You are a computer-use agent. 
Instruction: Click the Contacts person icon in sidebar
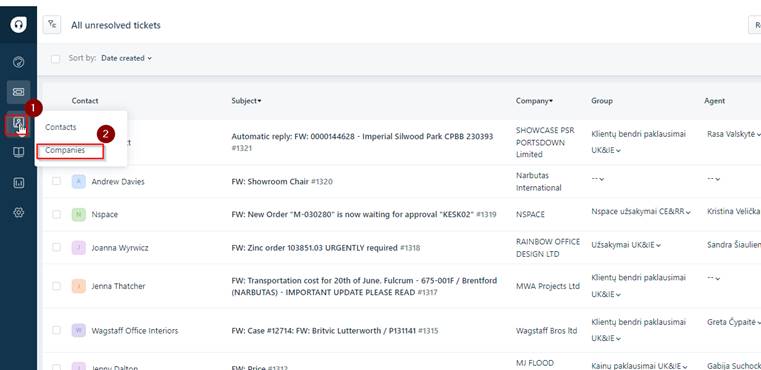coord(17,124)
